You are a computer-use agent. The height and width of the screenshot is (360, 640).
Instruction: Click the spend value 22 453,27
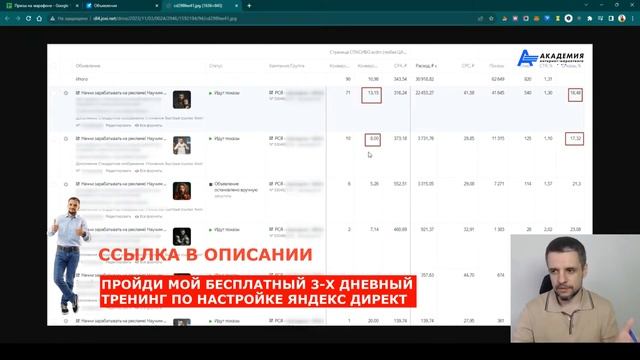(x=424, y=93)
